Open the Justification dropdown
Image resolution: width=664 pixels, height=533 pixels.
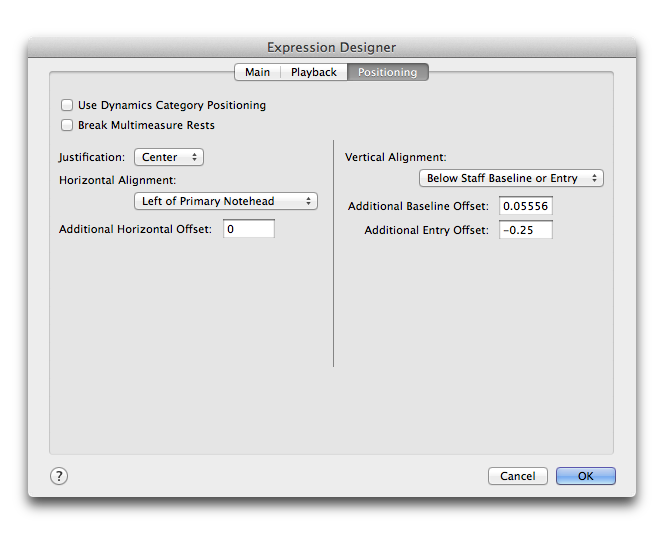click(169, 157)
